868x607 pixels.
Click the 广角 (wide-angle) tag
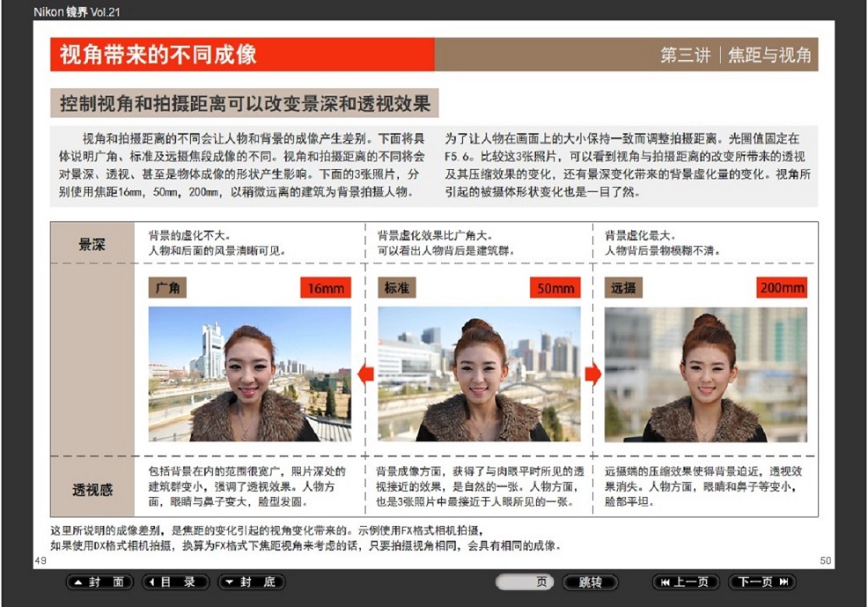pyautogui.click(x=167, y=288)
